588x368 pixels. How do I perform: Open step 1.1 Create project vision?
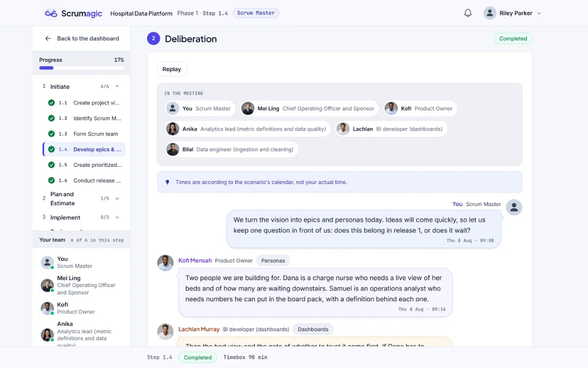pos(84,103)
